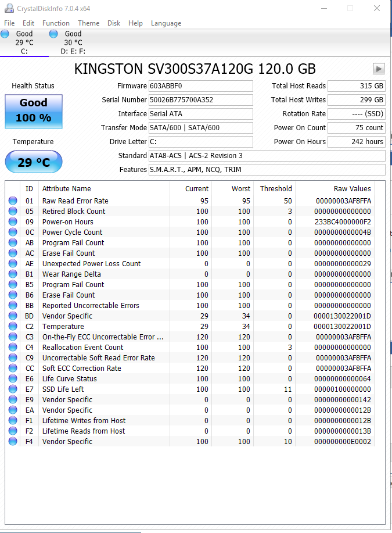
Task: Close the CrystalDiskInfo window
Action: (377, 8)
